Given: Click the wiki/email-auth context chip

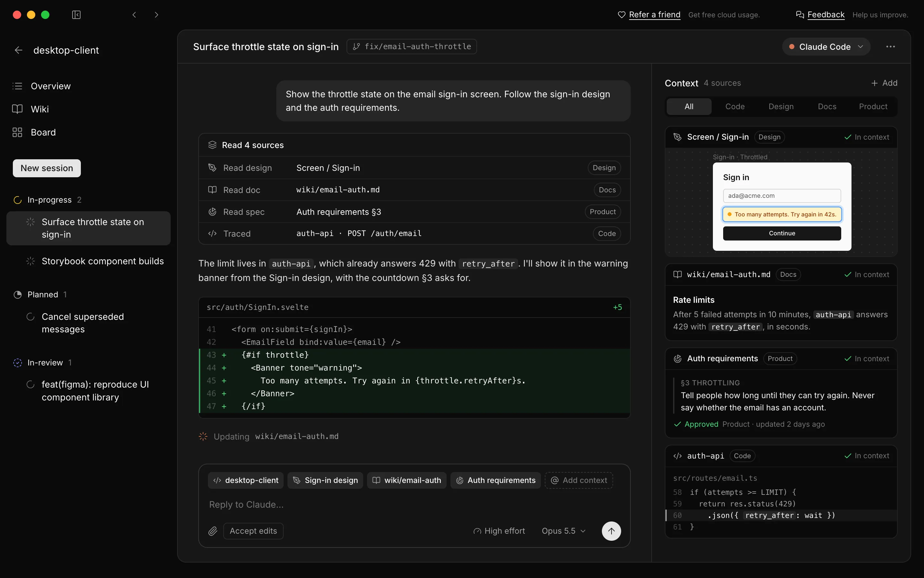Looking at the screenshot, I should [406, 480].
